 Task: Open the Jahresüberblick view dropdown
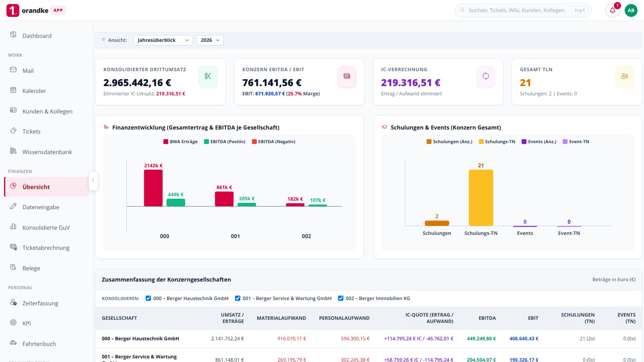pyautogui.click(x=163, y=40)
